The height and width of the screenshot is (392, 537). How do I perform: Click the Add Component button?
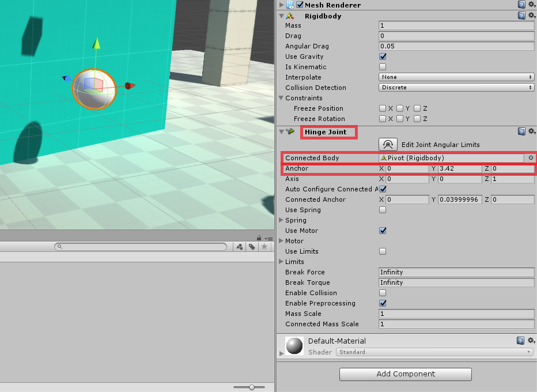coord(406,374)
